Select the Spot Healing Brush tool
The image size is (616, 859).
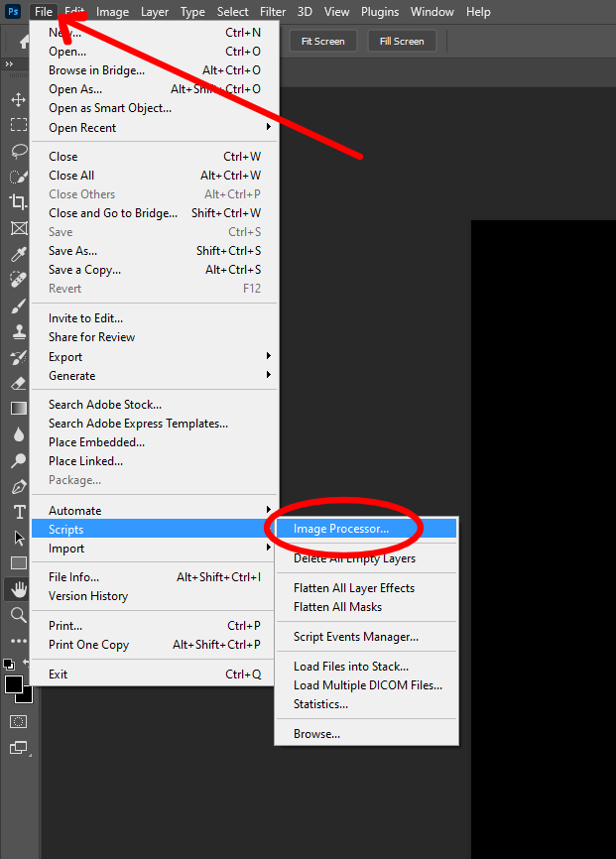tap(19, 280)
